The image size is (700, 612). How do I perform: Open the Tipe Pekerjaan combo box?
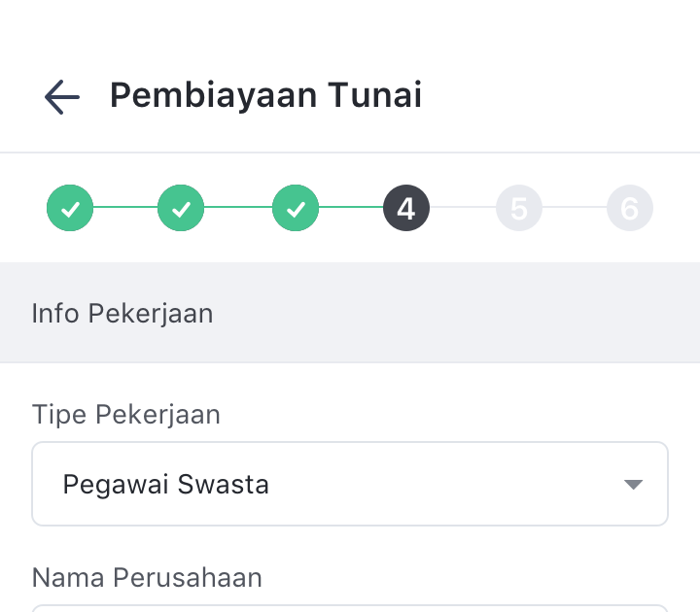(x=350, y=484)
